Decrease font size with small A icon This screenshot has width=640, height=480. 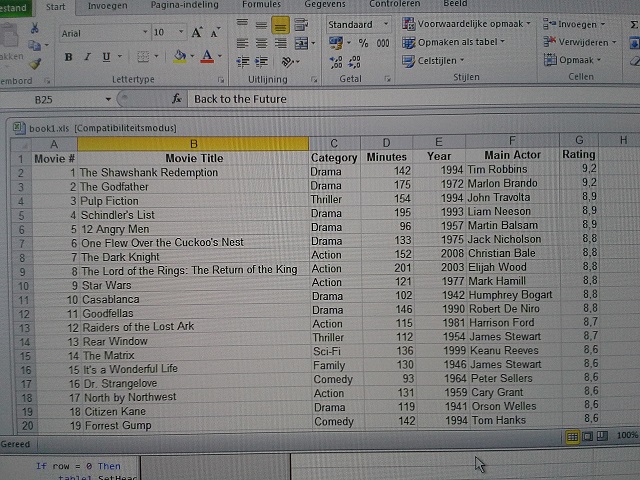tap(215, 33)
